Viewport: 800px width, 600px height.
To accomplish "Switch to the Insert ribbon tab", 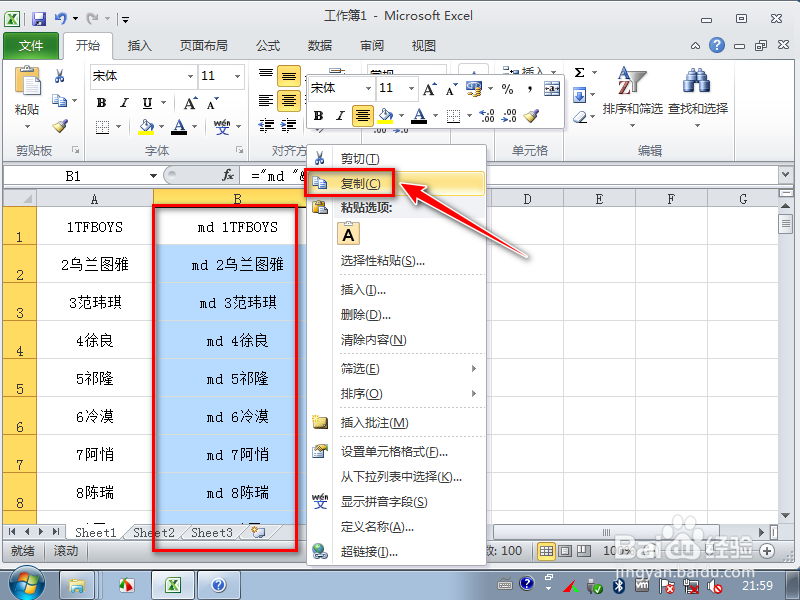I will click(139, 46).
